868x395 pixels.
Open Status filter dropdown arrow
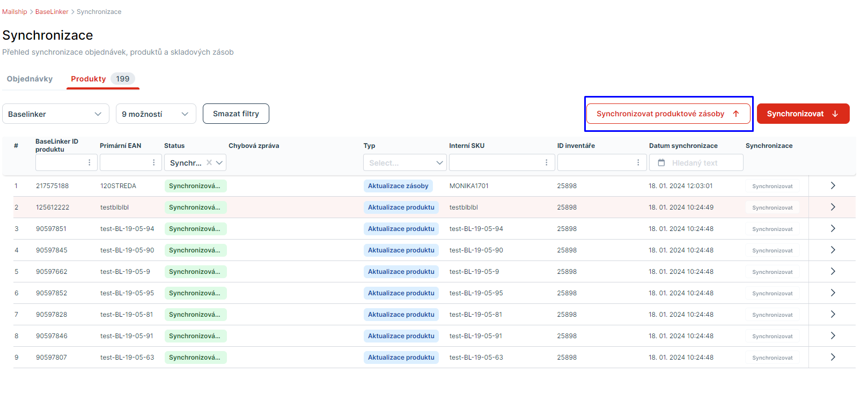coord(219,162)
